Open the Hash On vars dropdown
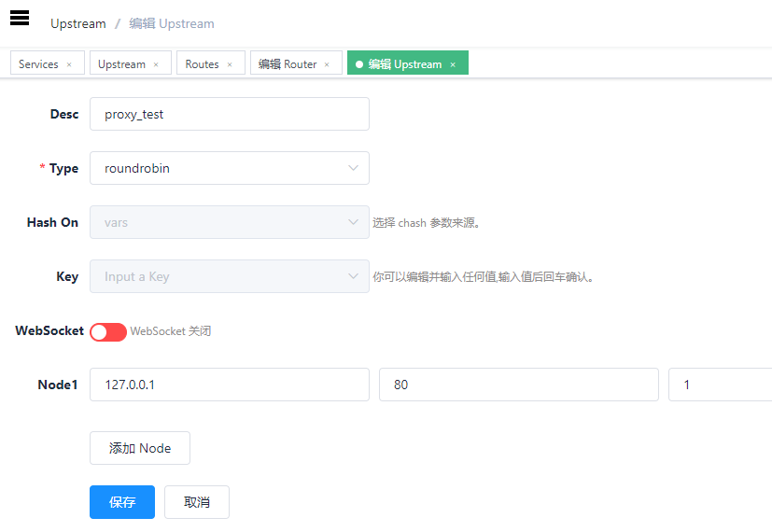Viewport: 772px width, 532px height. 230,222
